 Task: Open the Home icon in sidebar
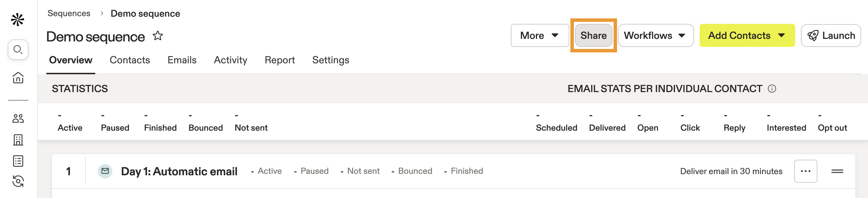18,78
